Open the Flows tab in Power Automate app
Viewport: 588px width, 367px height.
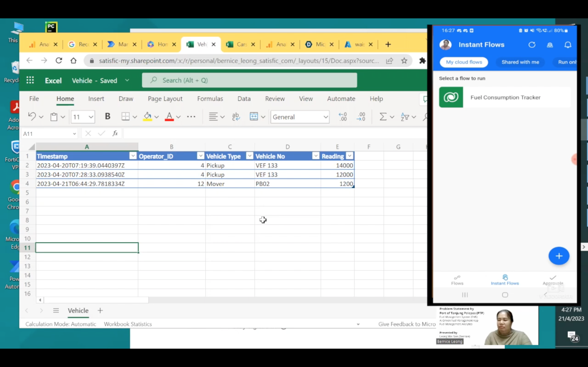coord(457,280)
